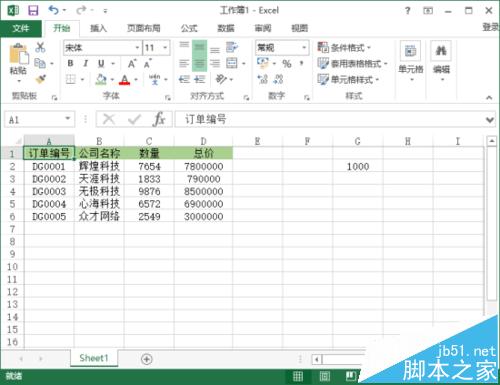Apply percent style
The image size is (500, 385).
click(287, 63)
